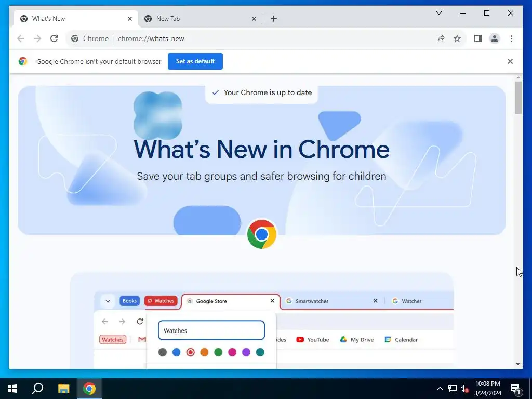Close the What's New tab
This screenshot has height=399, width=532.
(x=129, y=19)
